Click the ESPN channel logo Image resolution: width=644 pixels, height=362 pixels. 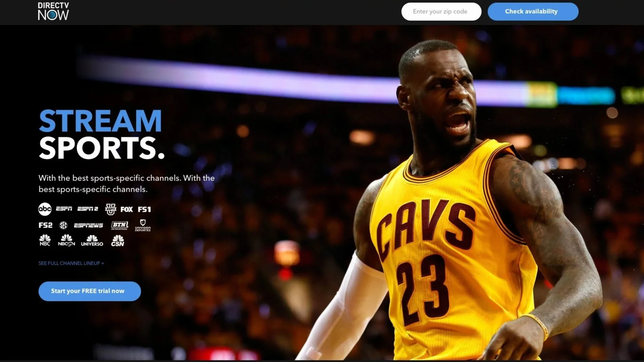(64, 209)
